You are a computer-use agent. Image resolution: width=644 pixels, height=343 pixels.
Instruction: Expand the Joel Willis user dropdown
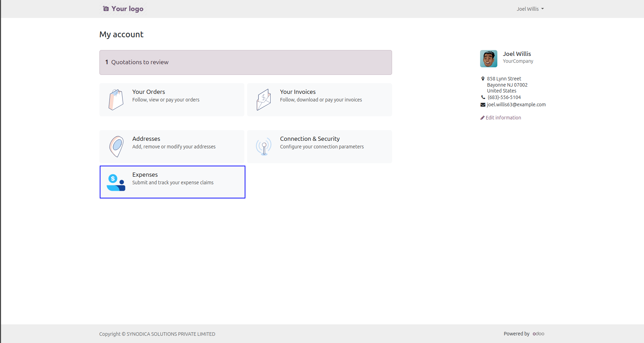(530, 9)
